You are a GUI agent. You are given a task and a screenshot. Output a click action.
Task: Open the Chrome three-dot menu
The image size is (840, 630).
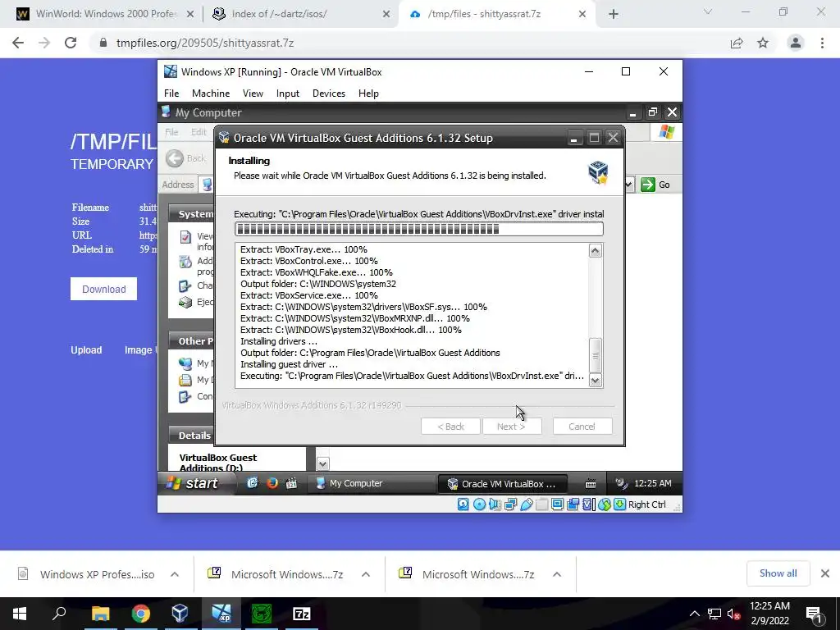[x=822, y=43]
